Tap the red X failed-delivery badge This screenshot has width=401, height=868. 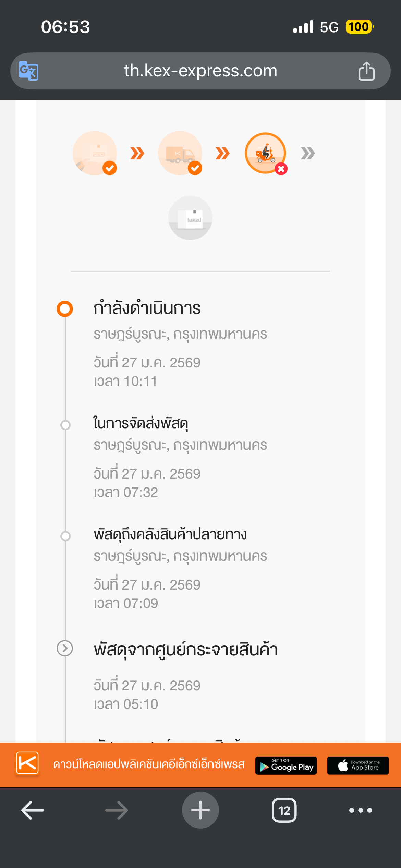tap(281, 169)
